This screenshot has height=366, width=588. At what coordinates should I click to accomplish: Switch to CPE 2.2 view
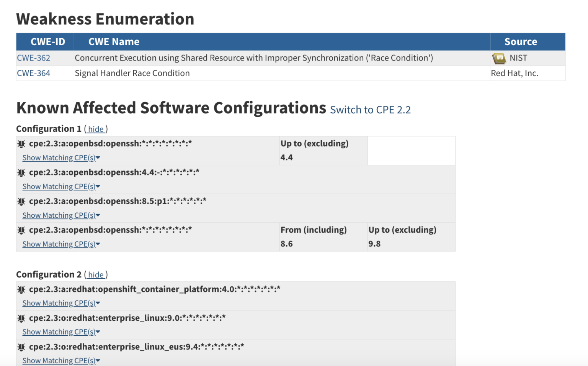pos(370,110)
